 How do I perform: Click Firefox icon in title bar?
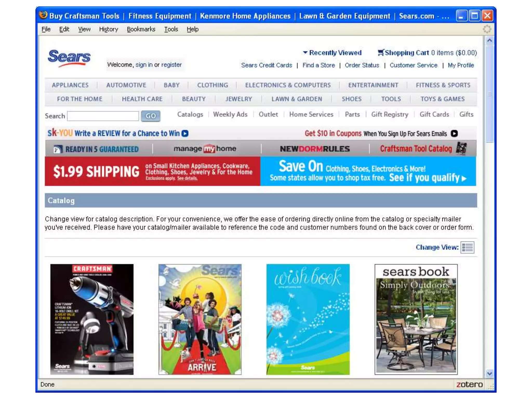[x=43, y=15]
